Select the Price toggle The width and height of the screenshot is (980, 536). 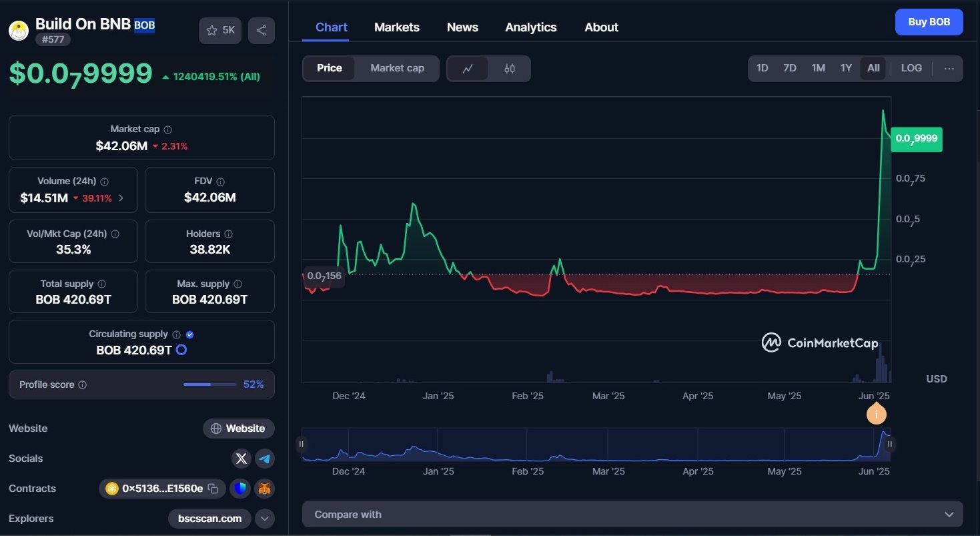(330, 68)
